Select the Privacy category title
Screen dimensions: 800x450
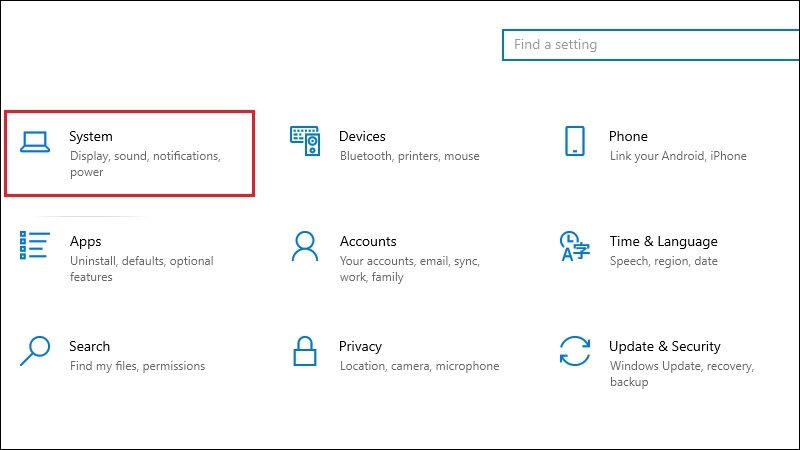360,347
